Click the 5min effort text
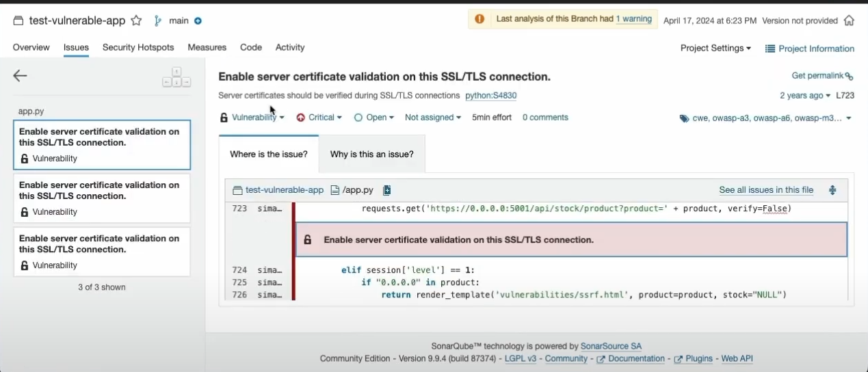868x372 pixels. [x=492, y=118]
